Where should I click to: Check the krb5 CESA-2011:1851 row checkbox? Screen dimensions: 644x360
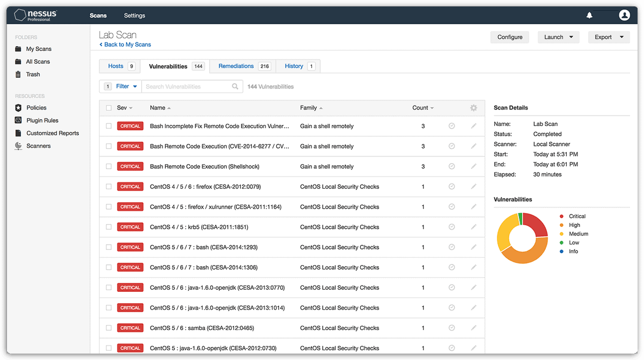[109, 227]
